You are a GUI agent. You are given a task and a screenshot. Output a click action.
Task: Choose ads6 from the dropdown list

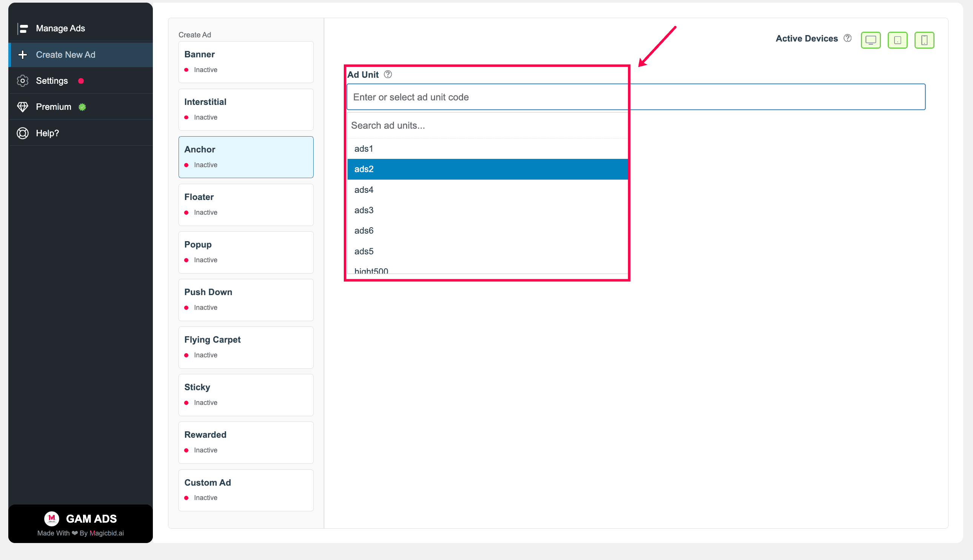pos(487,231)
